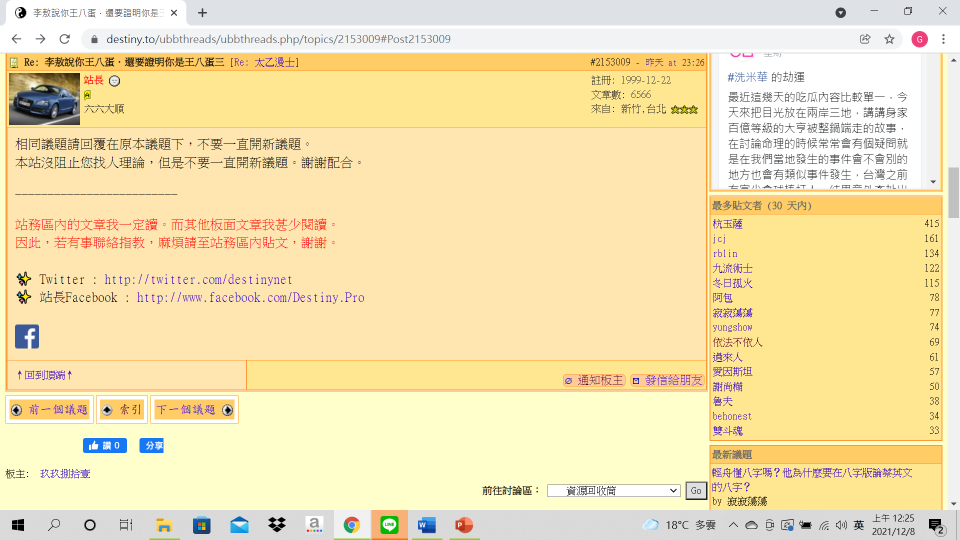
Task: Bookmark this page with star icon
Action: 890,39
